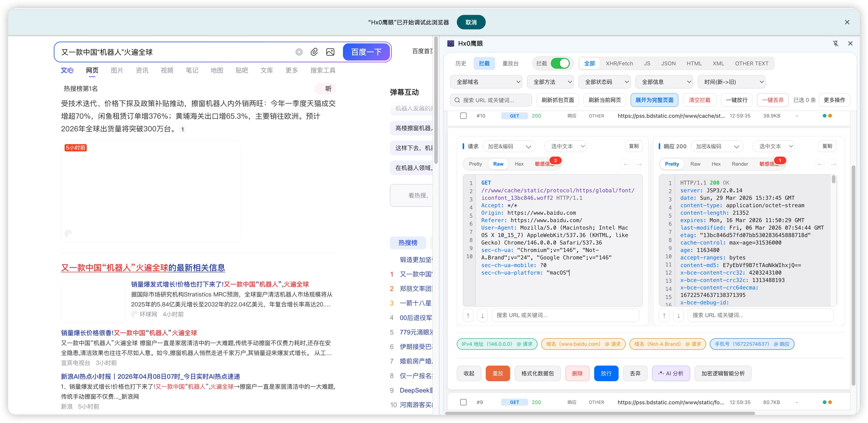Click the blue 放行 button
868x423 pixels.
coord(606,374)
